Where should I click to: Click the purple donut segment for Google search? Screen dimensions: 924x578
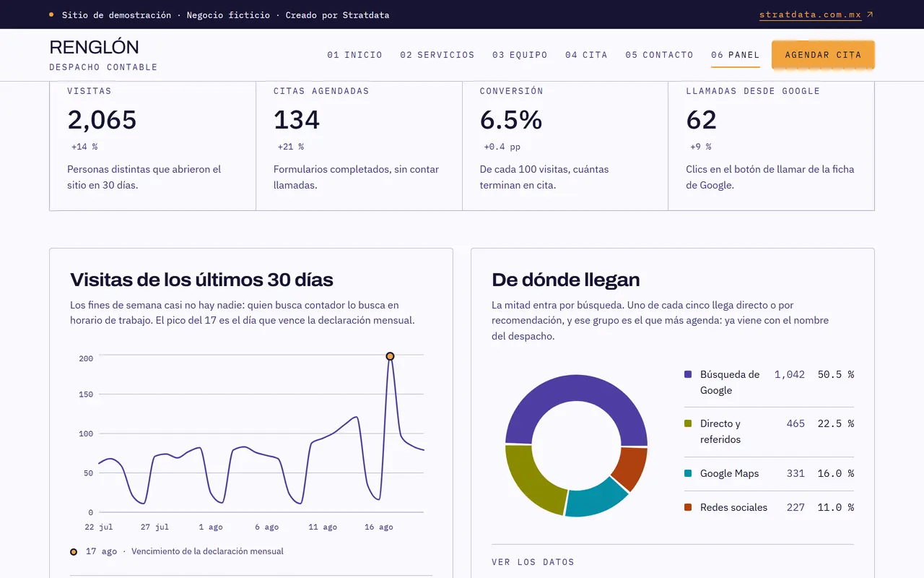pyautogui.click(x=577, y=388)
